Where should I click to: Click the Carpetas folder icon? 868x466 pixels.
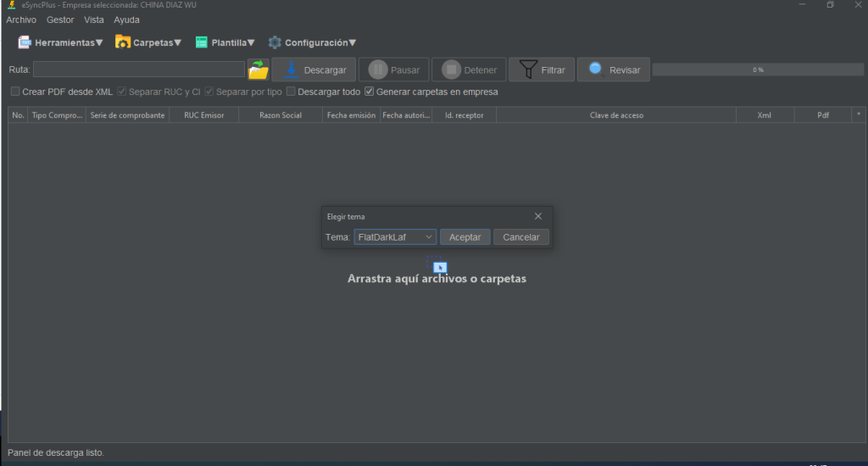pyautogui.click(x=123, y=42)
